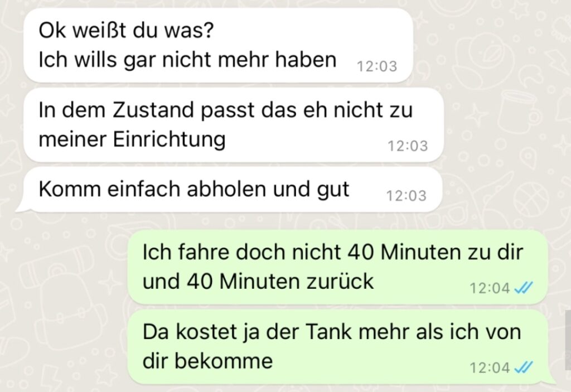Click the gray scrollbar handle at the right edge
The height and width of the screenshot is (392, 571).
coord(568,339)
